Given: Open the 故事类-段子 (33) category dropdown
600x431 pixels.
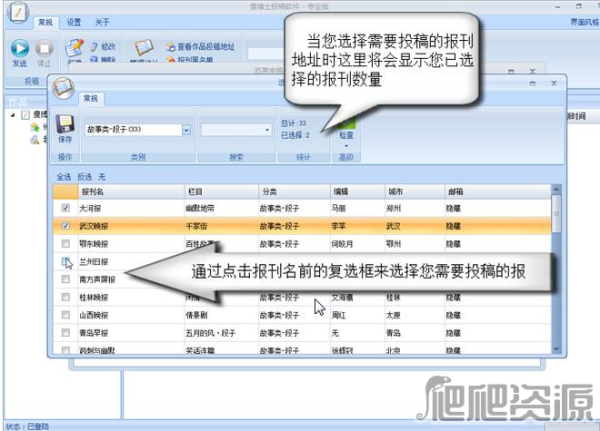Looking at the screenshot, I should coord(186,130).
